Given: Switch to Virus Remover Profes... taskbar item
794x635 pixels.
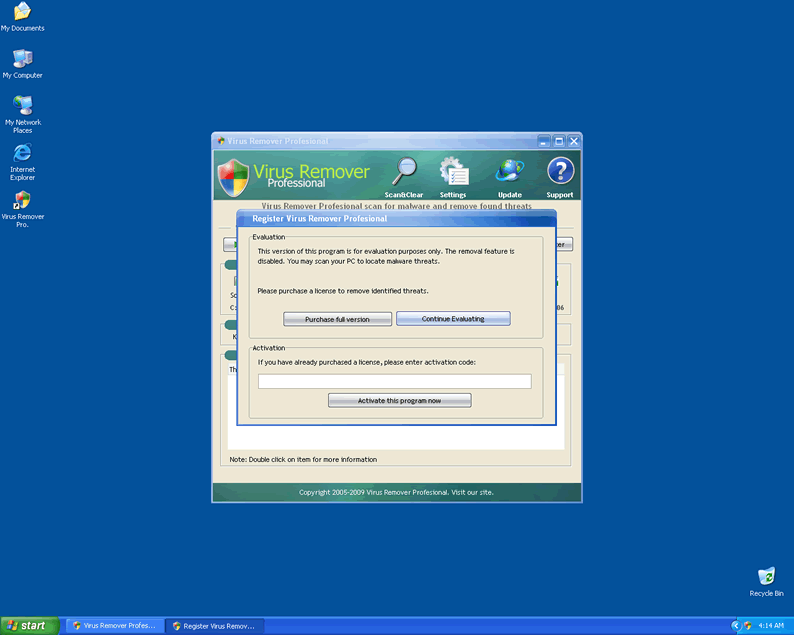Looking at the screenshot, I should [113, 626].
